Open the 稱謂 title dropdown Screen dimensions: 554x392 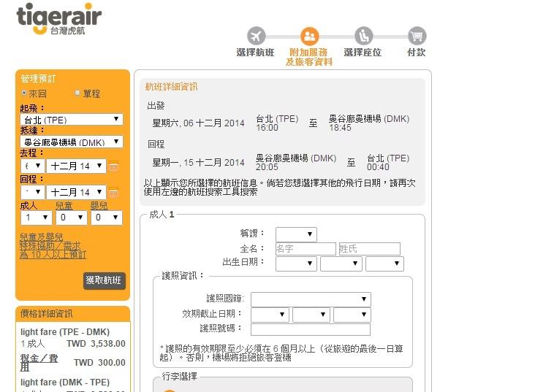pos(296,234)
